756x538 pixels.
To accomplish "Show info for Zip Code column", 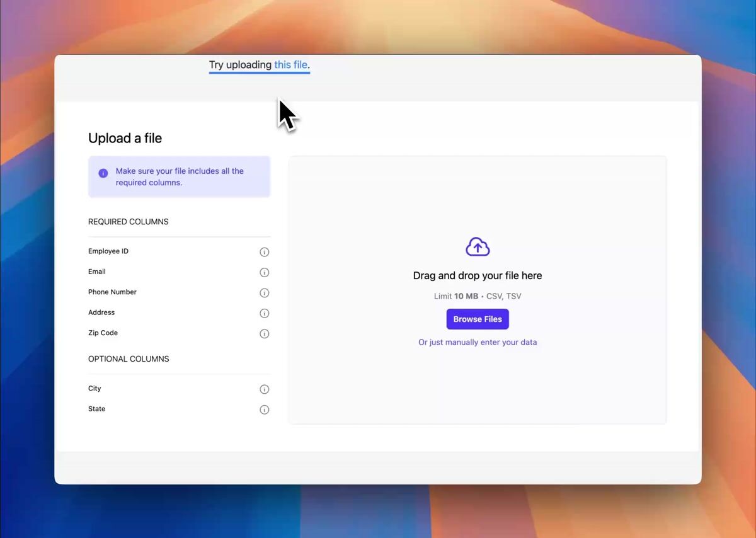I will click(265, 334).
